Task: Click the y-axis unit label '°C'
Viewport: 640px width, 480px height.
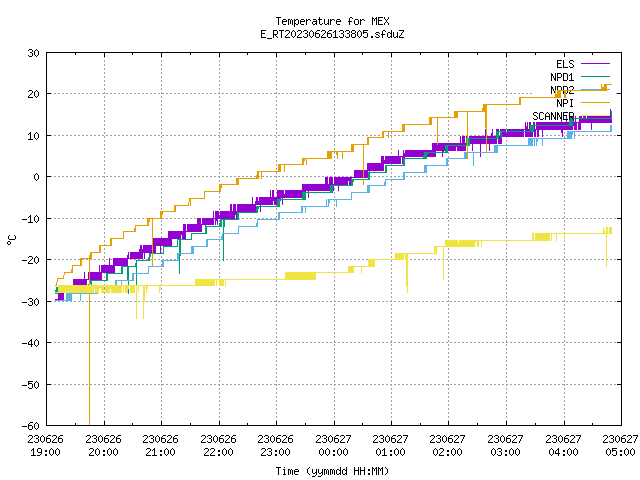Action: pos(11,240)
